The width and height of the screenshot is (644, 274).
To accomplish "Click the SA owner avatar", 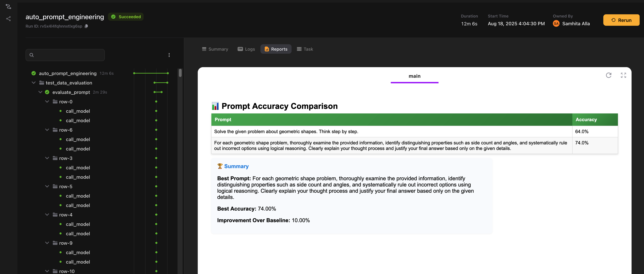I will coord(556,24).
